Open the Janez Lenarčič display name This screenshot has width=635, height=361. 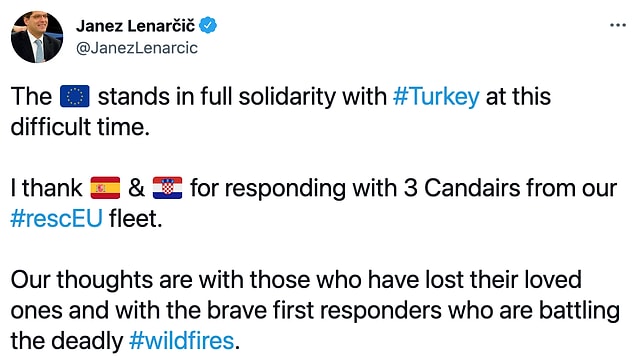click(135, 26)
